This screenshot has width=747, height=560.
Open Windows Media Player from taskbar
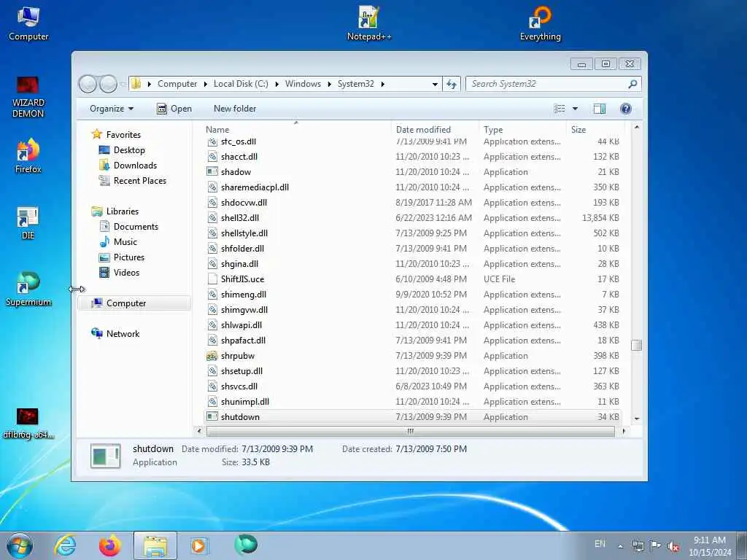coord(198,545)
